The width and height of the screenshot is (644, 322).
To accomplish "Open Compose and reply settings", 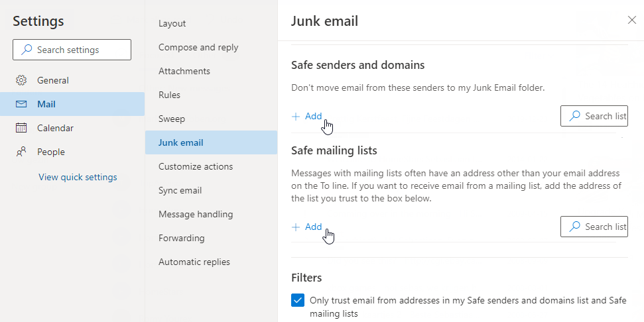I will point(198,47).
